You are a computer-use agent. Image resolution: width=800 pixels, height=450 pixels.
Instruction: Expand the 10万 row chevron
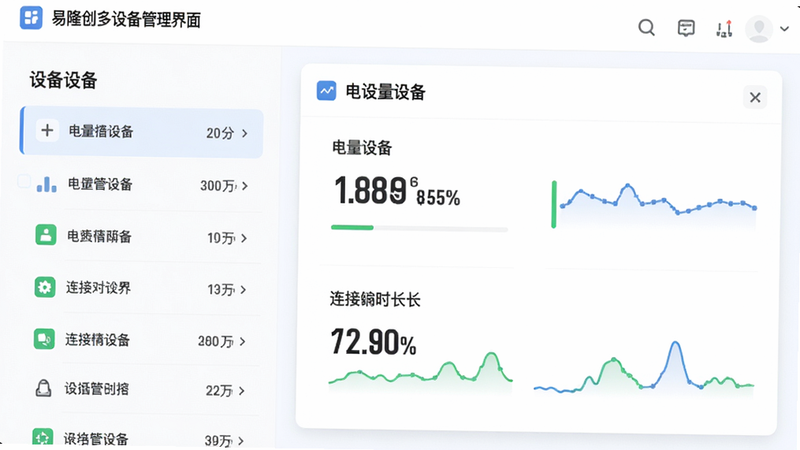[x=244, y=238]
